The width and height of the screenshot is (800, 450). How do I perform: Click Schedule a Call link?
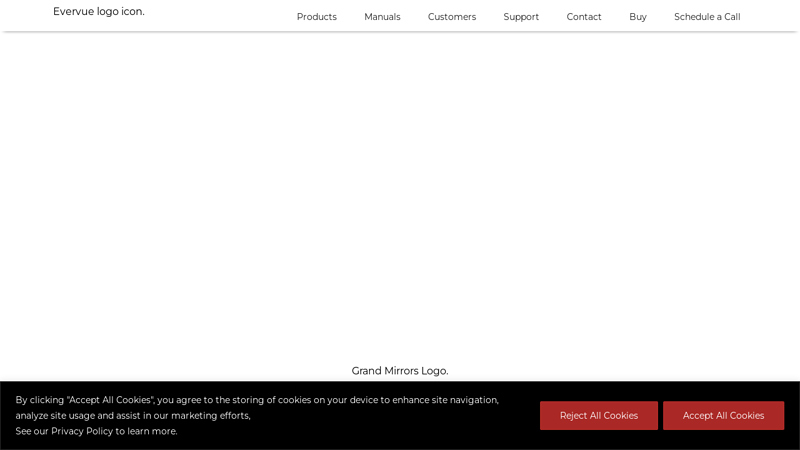coord(707,17)
